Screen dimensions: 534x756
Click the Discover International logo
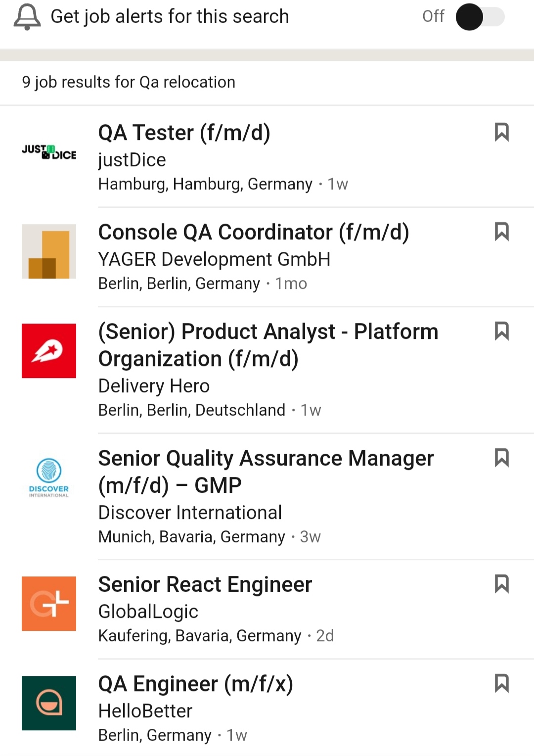pos(49,477)
